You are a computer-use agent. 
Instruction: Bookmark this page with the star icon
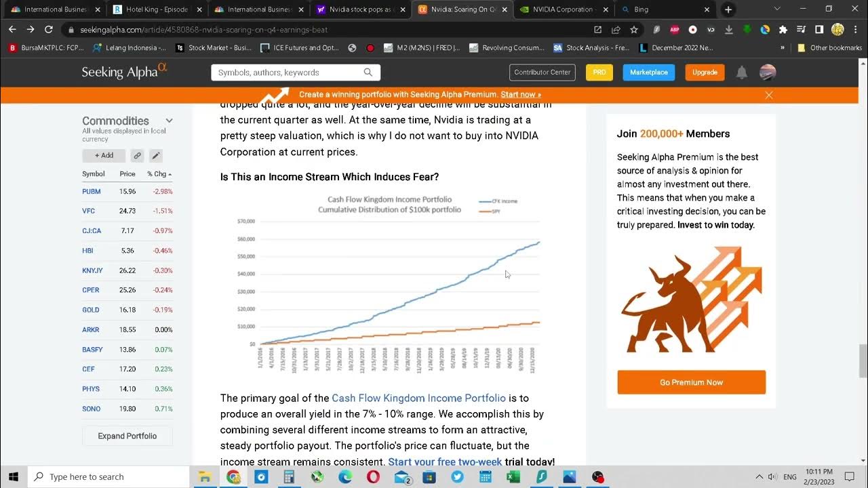pos(634,30)
